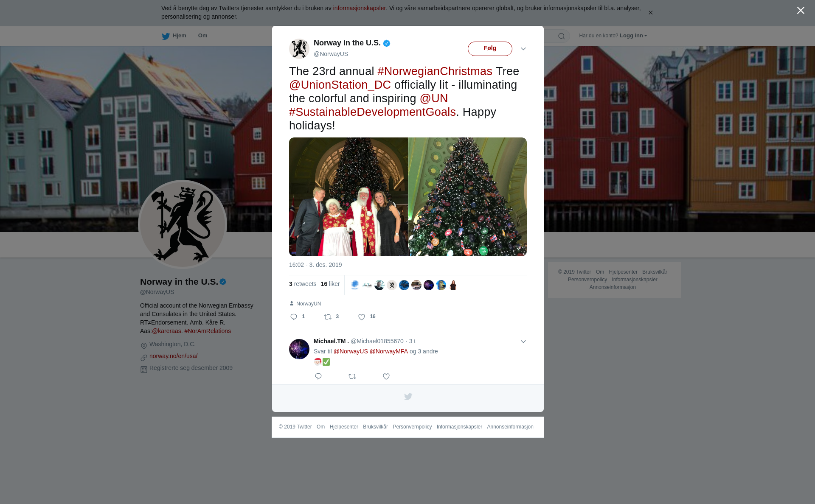Reply to Michael.TM with the comment icon
815x504 pixels.
pos(318,376)
